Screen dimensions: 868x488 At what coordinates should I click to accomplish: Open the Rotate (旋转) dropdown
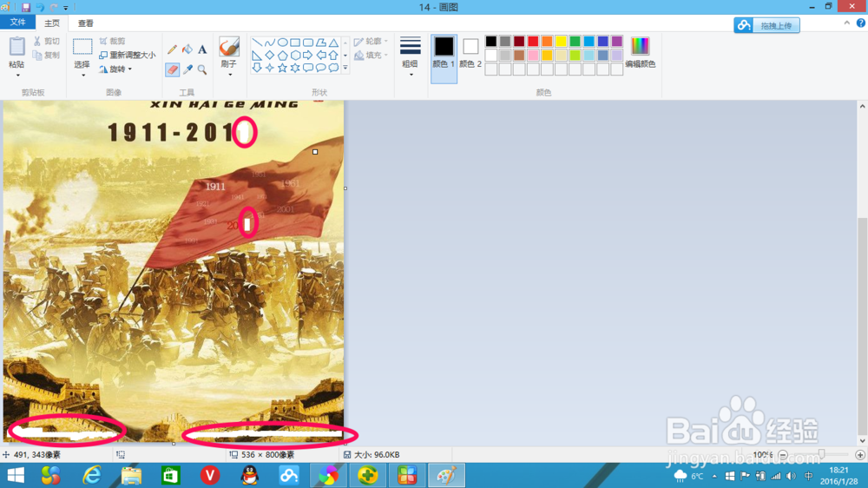(x=116, y=69)
